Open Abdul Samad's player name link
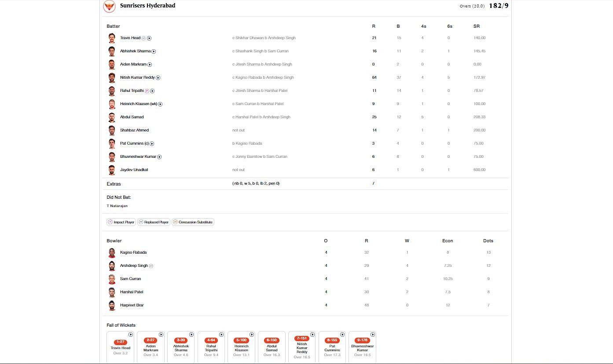Image resolution: width=613 pixels, height=364 pixels. click(x=132, y=117)
